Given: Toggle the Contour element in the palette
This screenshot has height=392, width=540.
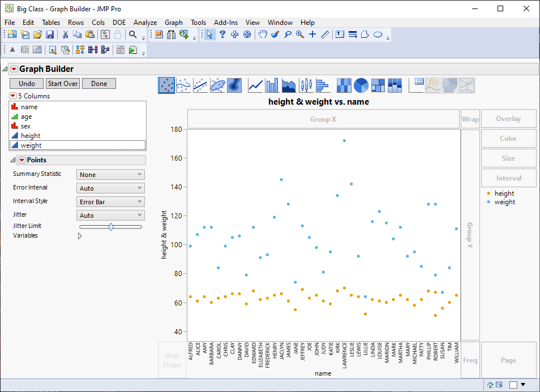Looking at the screenshot, I should 235,85.
